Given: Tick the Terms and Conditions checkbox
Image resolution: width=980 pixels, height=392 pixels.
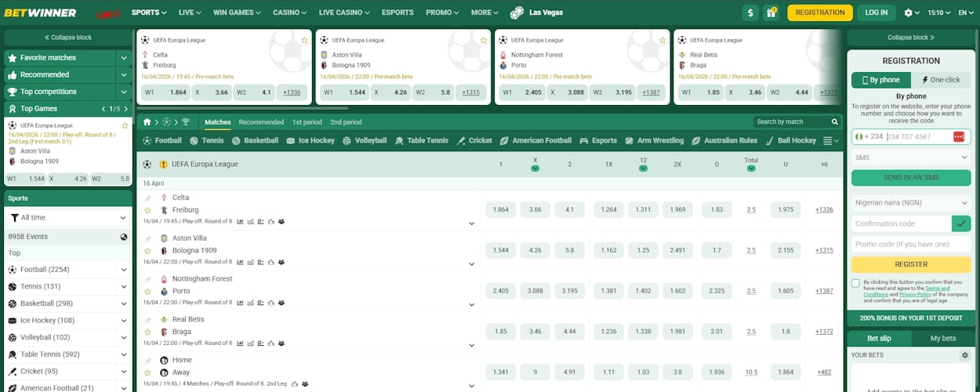Looking at the screenshot, I should click(855, 283).
